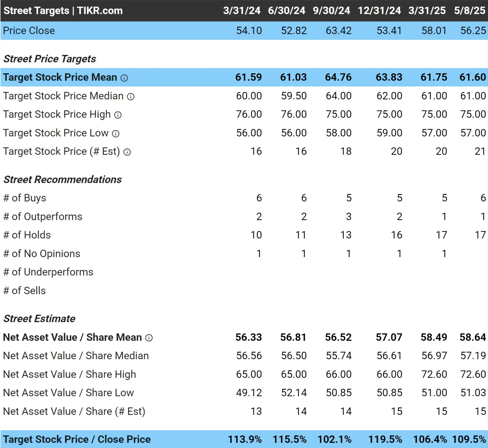The image size is (488, 448).
Task: Click Target Stock Price Mean value 61.59
Action: click(249, 77)
